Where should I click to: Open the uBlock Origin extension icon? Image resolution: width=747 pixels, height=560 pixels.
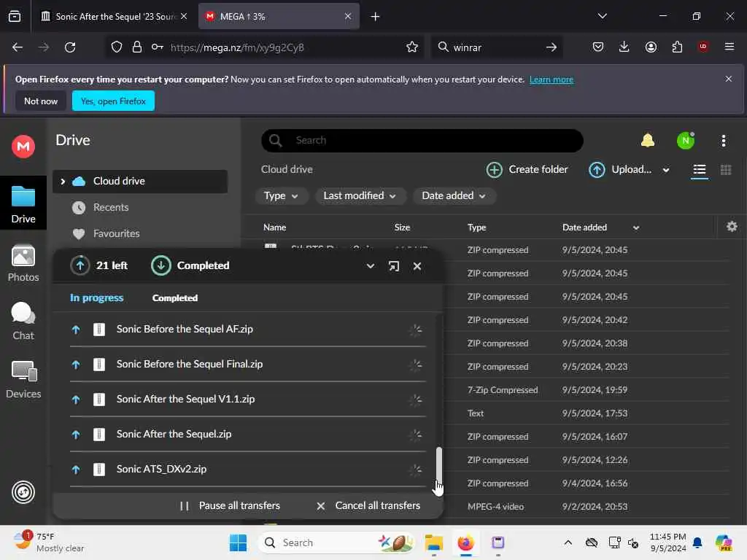click(x=703, y=47)
